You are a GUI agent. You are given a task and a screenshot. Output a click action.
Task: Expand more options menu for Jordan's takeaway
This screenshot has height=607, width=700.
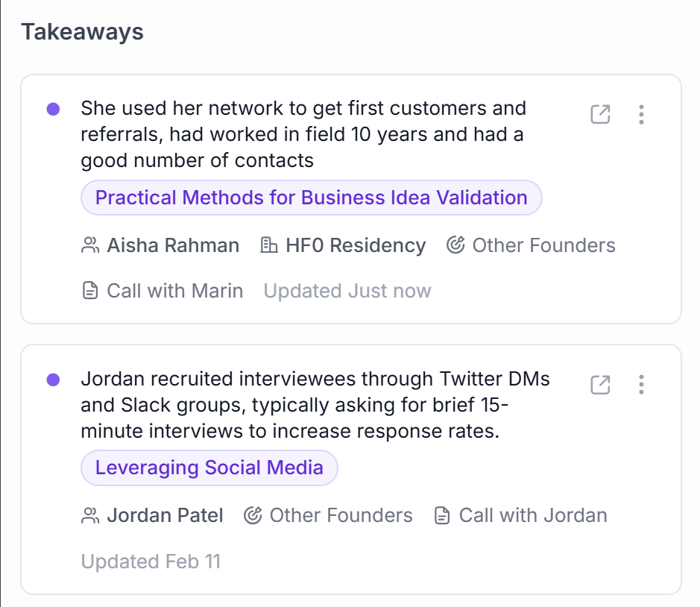click(x=641, y=385)
